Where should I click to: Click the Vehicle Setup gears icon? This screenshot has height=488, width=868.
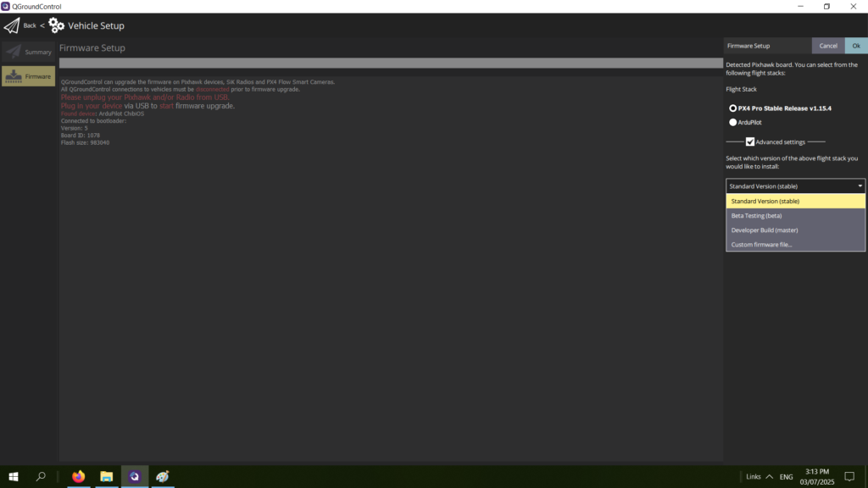57,25
